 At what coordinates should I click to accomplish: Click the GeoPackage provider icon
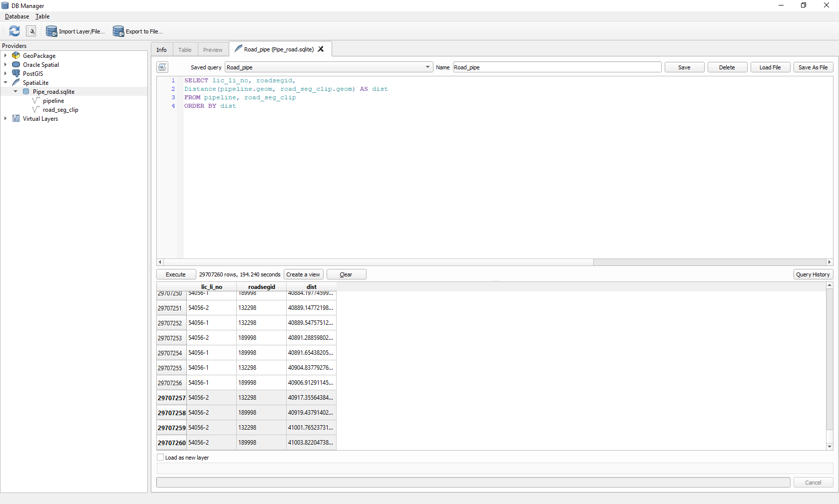16,55
